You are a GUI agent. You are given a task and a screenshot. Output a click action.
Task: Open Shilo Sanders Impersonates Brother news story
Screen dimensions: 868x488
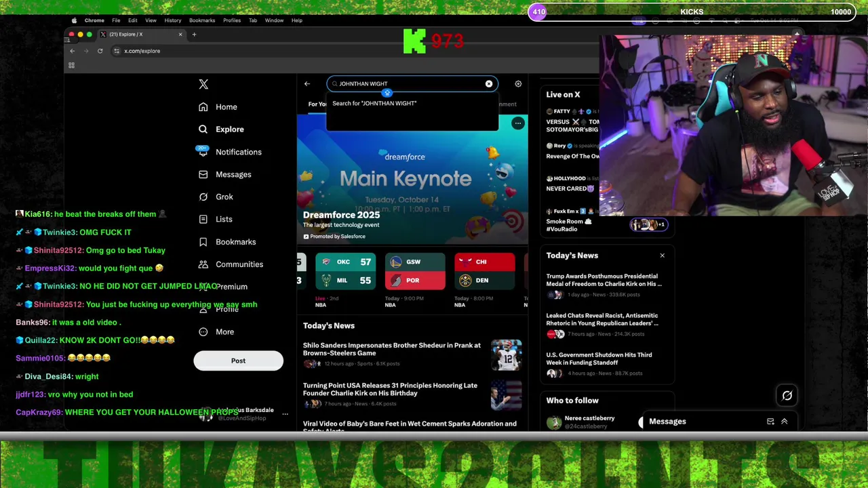point(412,354)
